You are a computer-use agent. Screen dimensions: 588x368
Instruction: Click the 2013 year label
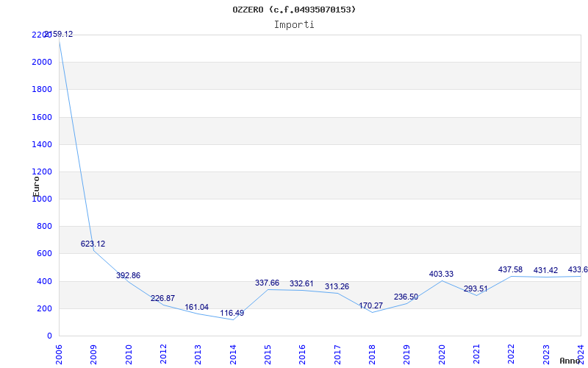coord(198,355)
